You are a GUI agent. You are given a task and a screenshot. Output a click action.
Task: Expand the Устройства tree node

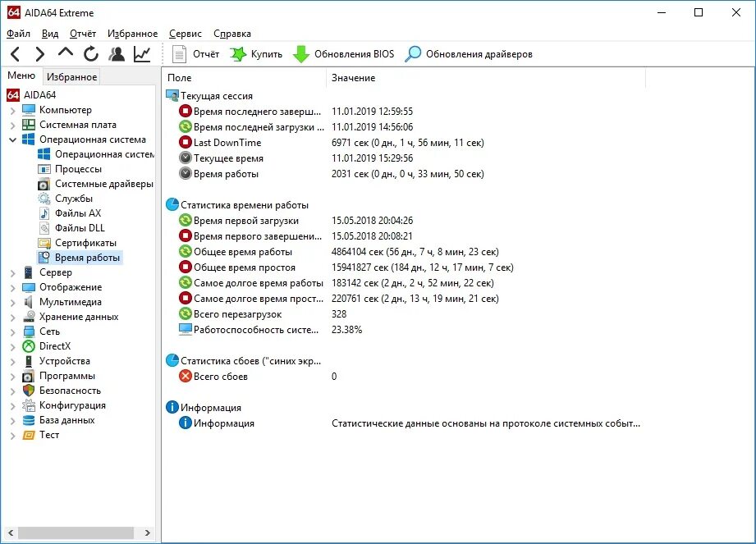coord(12,361)
